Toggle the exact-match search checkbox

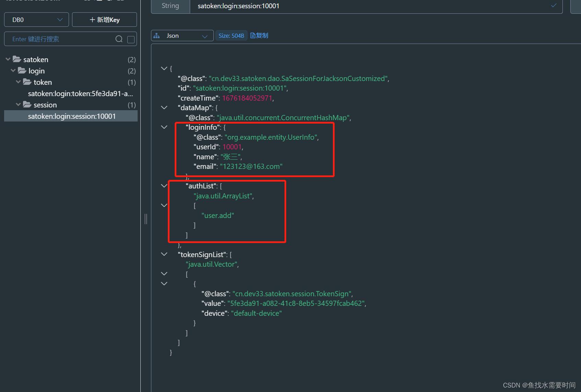pos(131,39)
